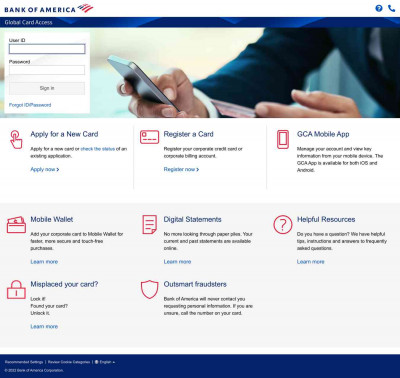Open Learn more under Helpful Resources
The width and height of the screenshot is (400, 378).
(311, 262)
